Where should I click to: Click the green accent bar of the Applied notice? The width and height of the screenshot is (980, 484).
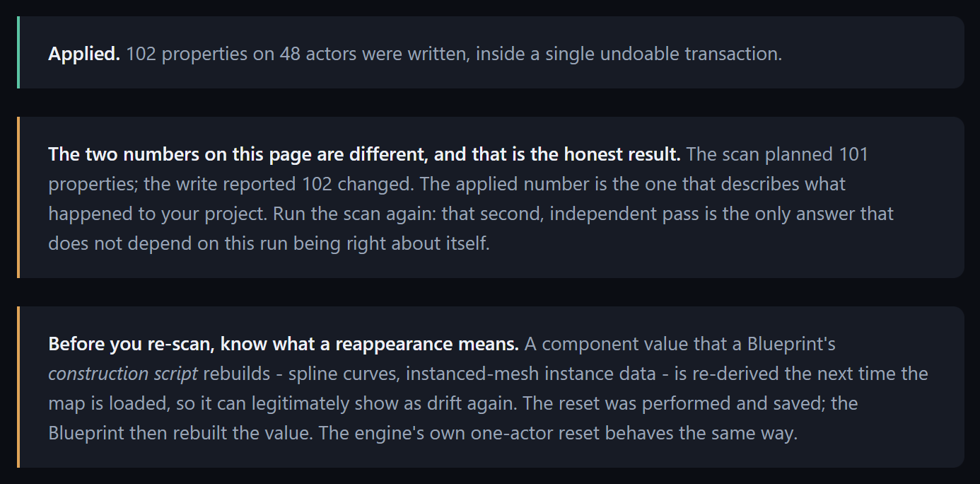tap(18, 52)
